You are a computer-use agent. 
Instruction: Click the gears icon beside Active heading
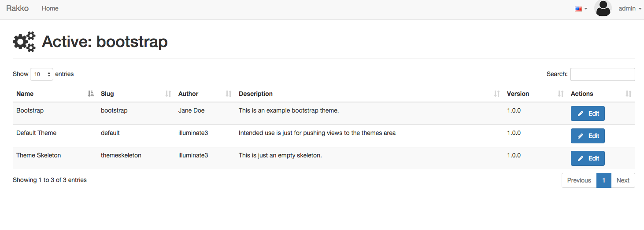[24, 42]
